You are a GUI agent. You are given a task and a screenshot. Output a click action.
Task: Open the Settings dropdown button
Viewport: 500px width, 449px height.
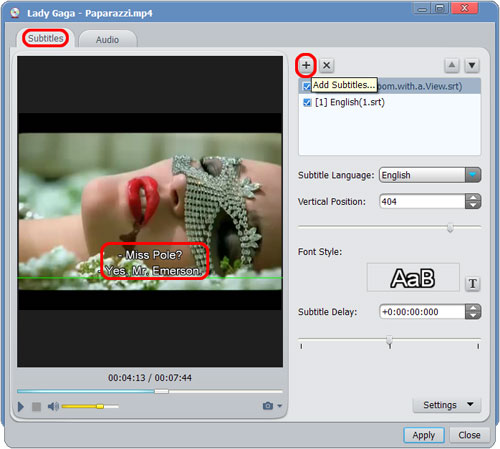(x=447, y=405)
